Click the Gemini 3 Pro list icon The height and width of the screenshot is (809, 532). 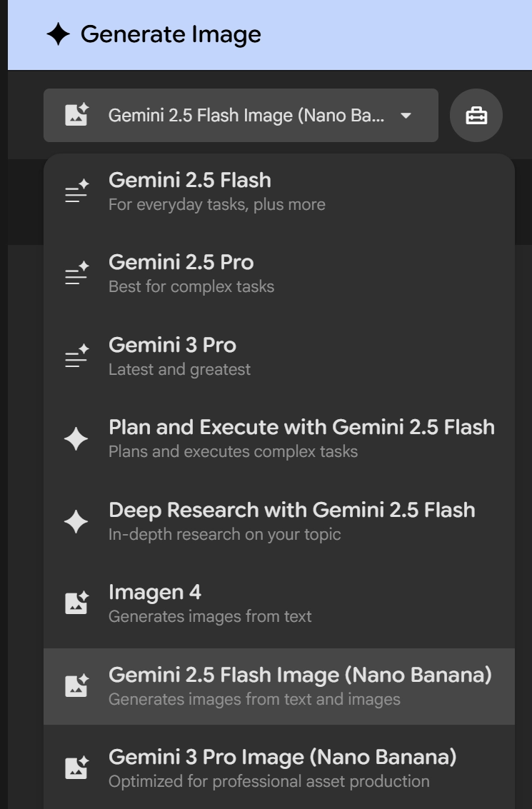pyautogui.click(x=76, y=356)
